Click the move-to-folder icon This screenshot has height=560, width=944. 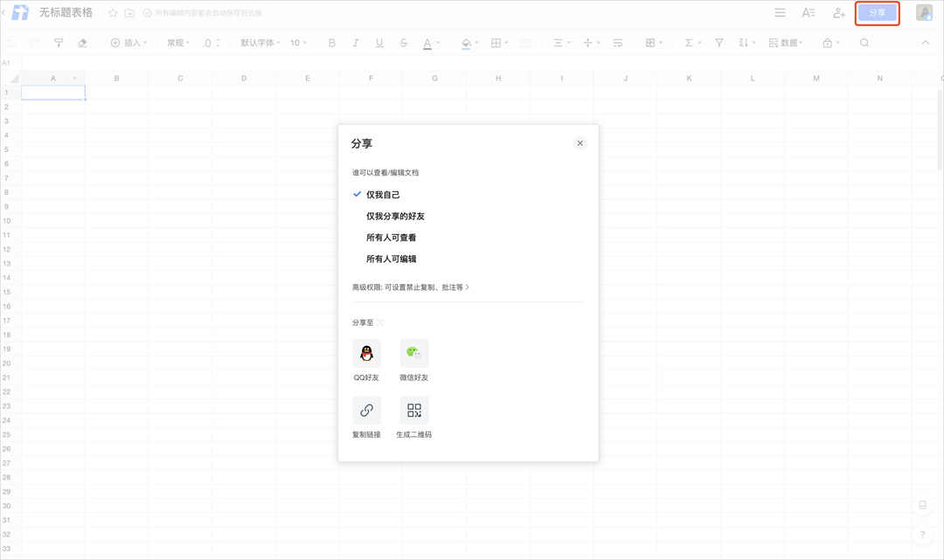129,12
